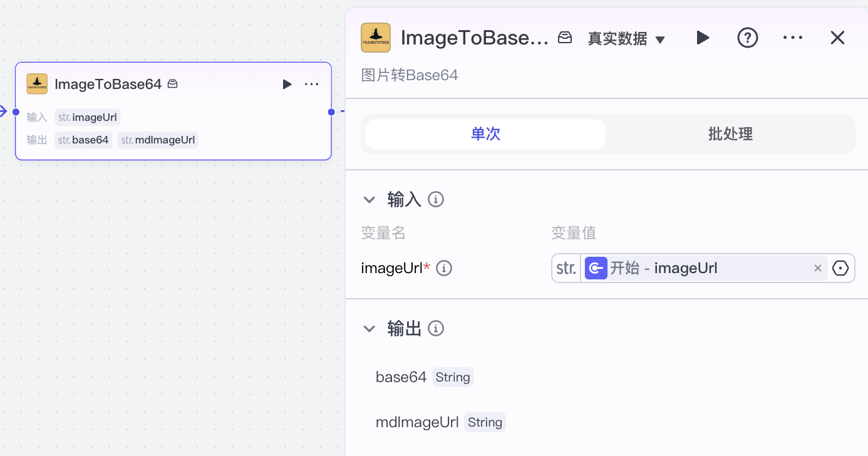This screenshot has height=456, width=868.
Task: Switch to the 批处理 tab
Action: click(730, 133)
